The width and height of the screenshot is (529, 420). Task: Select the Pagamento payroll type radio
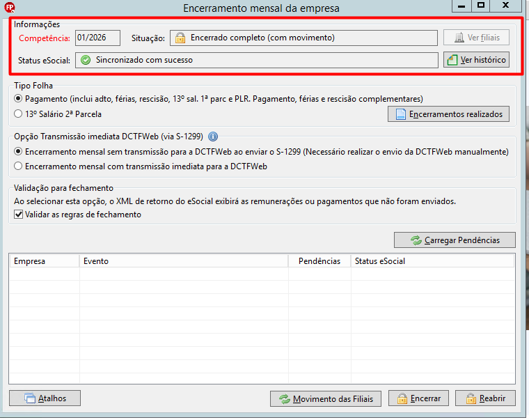click(18, 99)
